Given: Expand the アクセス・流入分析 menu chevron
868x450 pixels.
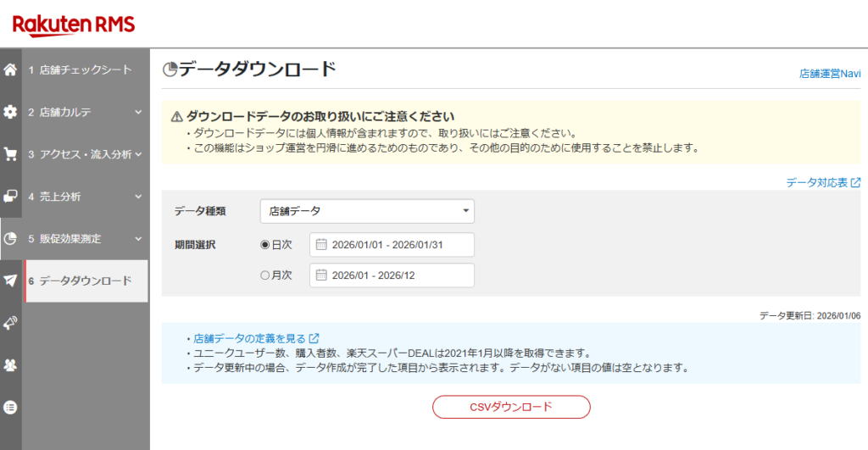Looking at the screenshot, I should [x=138, y=154].
